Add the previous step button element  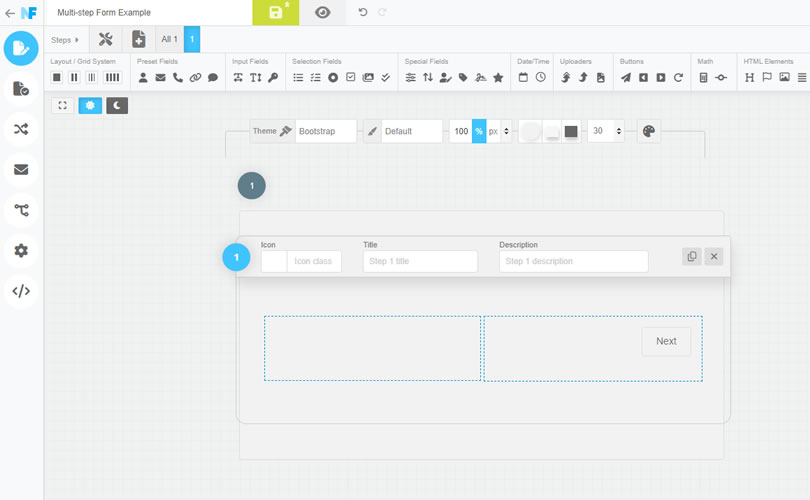point(644,77)
